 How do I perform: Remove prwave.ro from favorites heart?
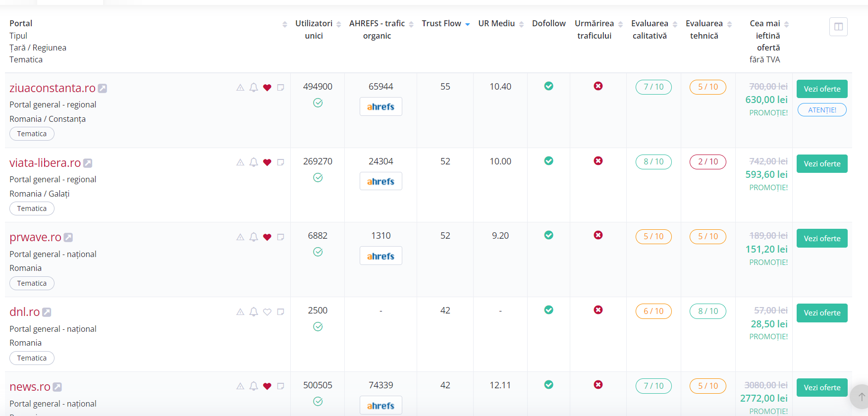click(267, 237)
